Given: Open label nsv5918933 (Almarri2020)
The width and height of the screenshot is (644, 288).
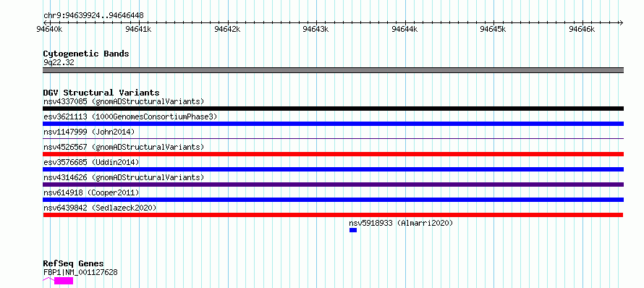Looking at the screenshot, I should [401, 223].
